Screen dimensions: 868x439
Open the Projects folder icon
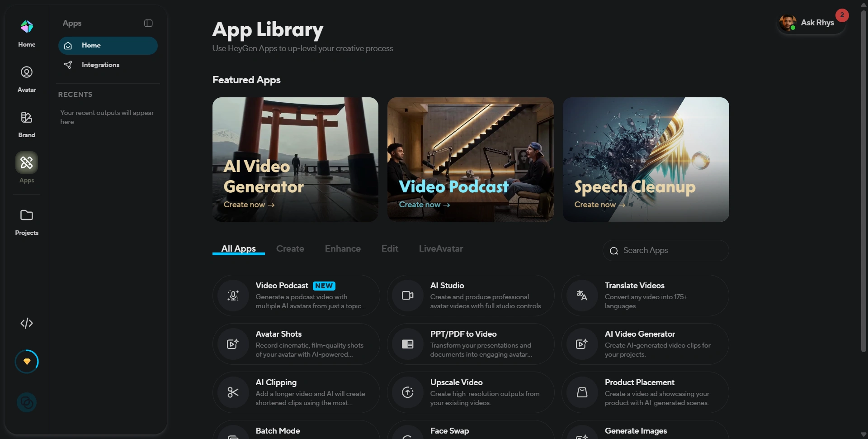coord(27,215)
